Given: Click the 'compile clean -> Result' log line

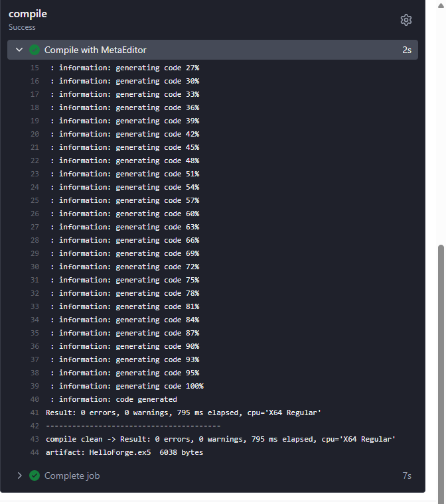Looking at the screenshot, I should (x=221, y=440).
